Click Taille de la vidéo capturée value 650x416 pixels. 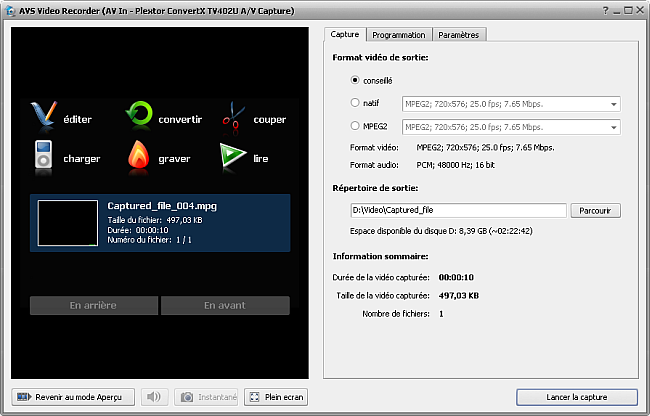[x=458, y=295]
